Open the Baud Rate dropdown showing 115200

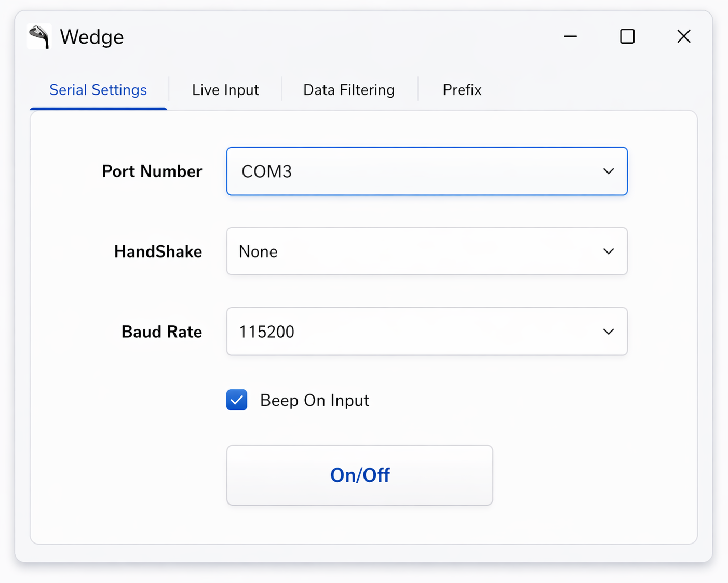click(427, 332)
